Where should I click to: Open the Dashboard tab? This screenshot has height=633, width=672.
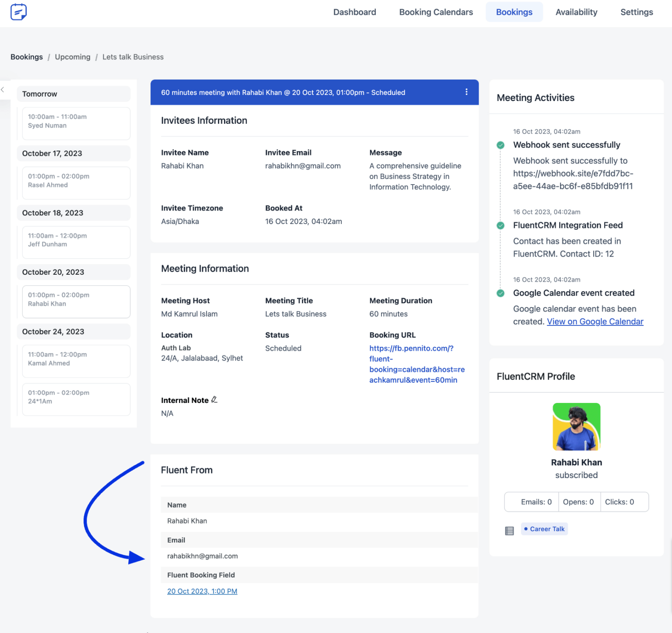point(354,12)
